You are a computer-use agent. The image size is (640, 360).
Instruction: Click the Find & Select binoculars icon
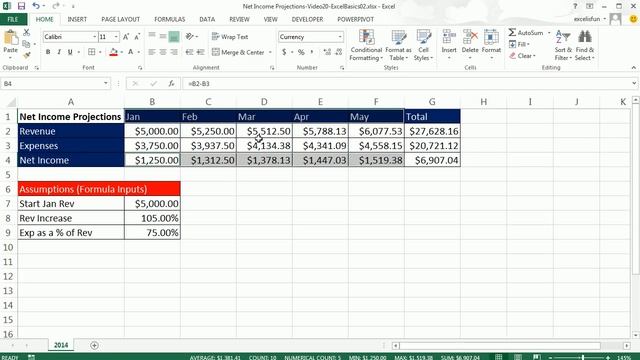[585, 37]
